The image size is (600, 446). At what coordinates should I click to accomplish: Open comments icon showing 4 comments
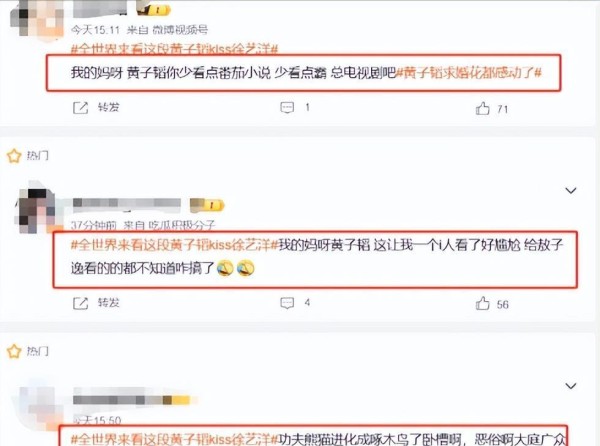(287, 303)
